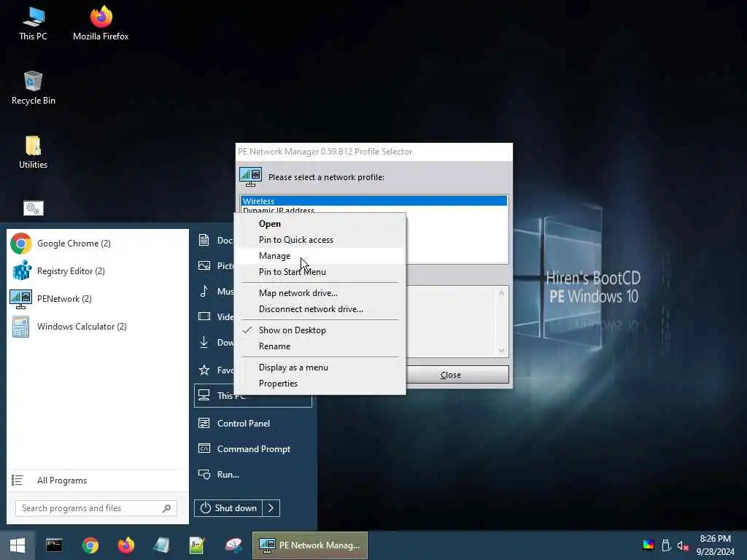
Task: Click the USB safely remove tray icon
Action: 666,545
